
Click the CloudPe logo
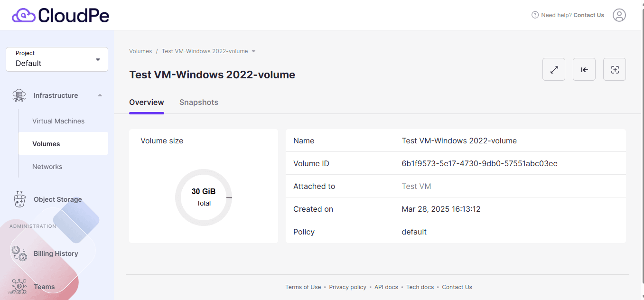[x=60, y=15]
